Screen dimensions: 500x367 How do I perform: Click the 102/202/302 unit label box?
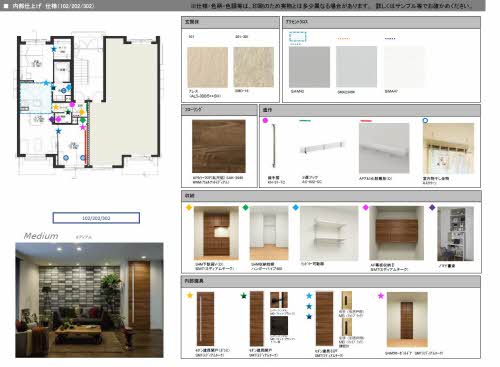pos(96,218)
